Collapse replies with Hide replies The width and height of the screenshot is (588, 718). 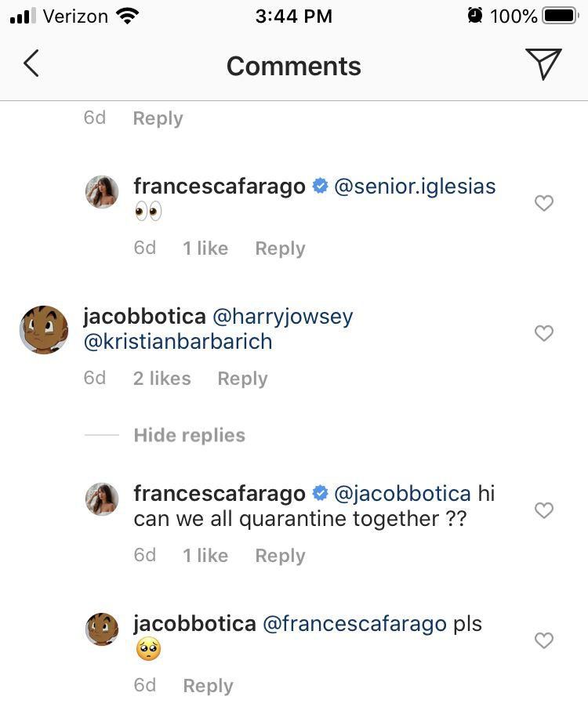click(188, 435)
